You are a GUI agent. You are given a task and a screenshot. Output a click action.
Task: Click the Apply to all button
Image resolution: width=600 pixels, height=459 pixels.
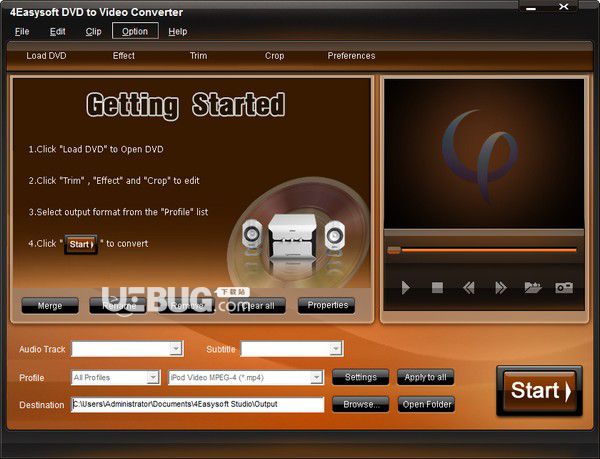tap(426, 377)
